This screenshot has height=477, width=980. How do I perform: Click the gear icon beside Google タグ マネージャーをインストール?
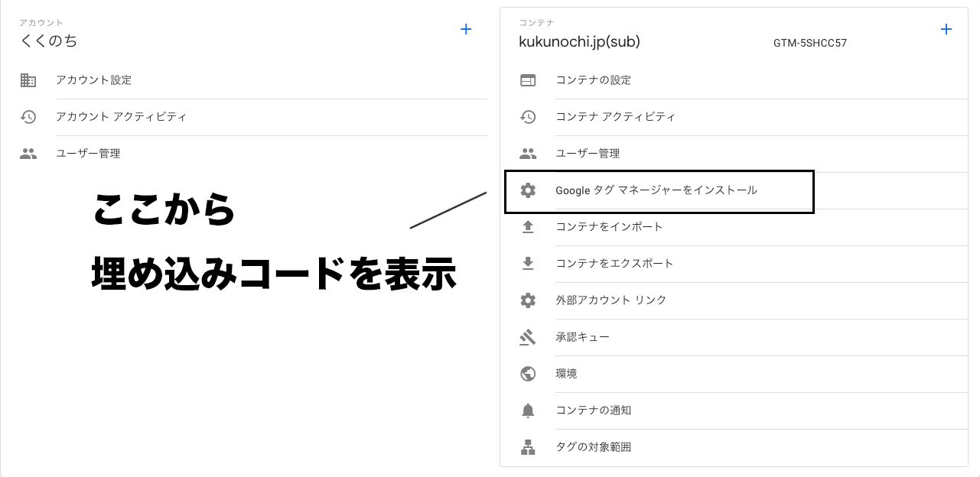528,190
